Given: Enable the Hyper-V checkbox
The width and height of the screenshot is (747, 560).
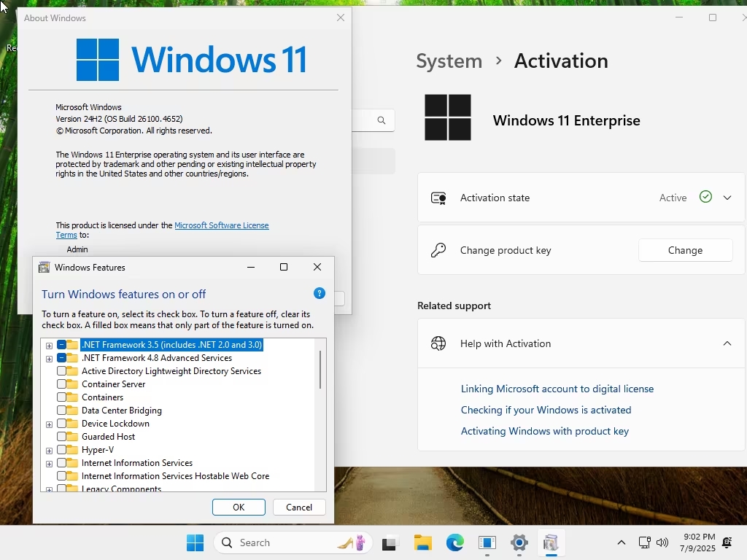Looking at the screenshot, I should [x=61, y=449].
